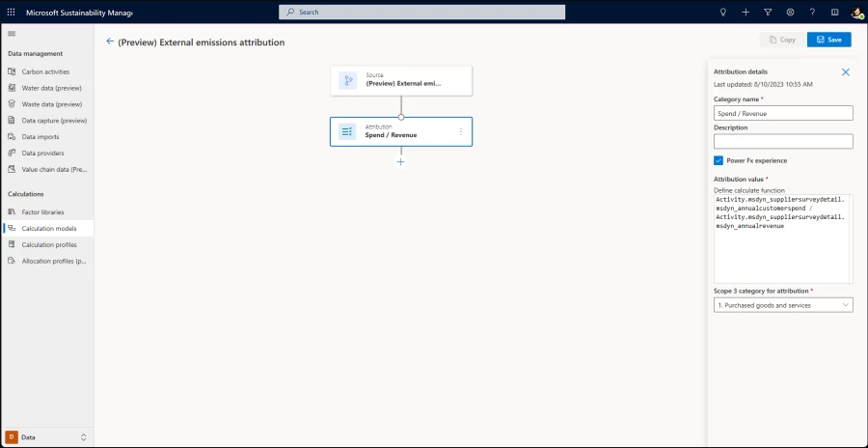Screen dimensions: 868x448
Task: Collapse the left navigation hamburger menu
Action: pos(12,34)
